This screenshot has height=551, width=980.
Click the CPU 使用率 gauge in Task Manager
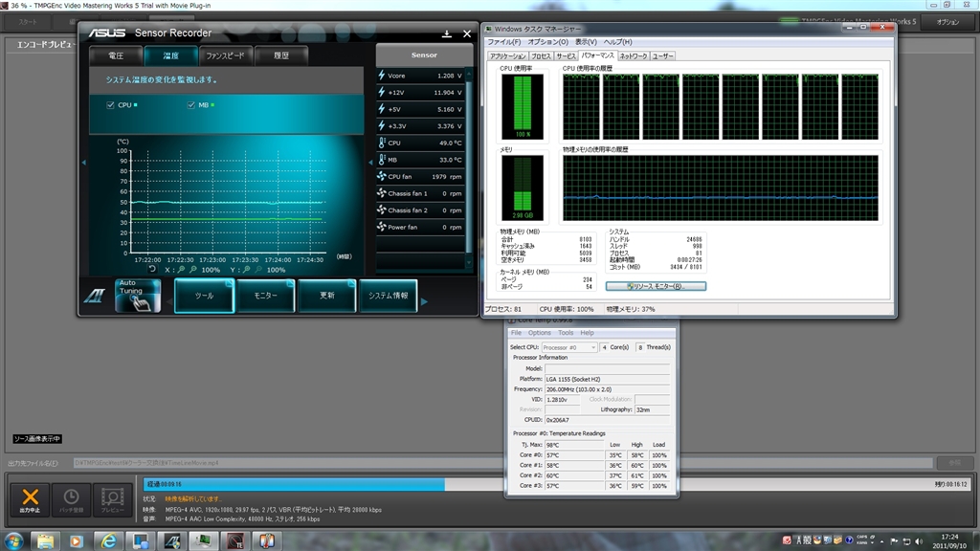[x=522, y=107]
